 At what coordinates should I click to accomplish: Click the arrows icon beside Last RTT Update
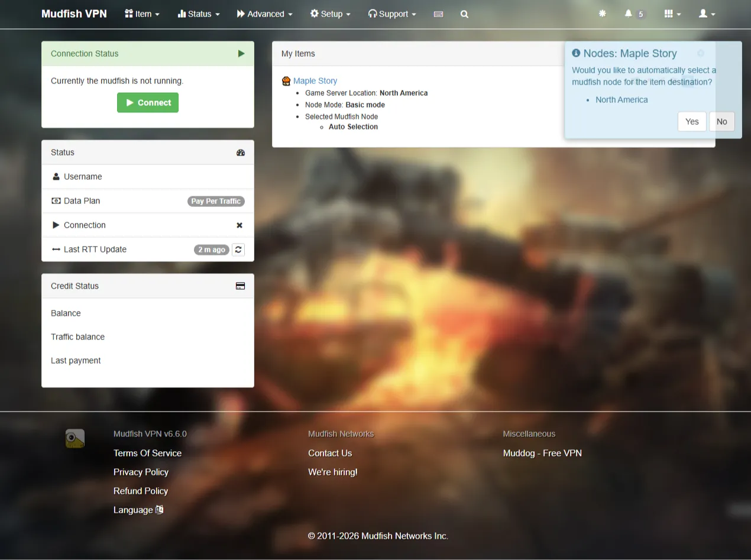point(56,250)
